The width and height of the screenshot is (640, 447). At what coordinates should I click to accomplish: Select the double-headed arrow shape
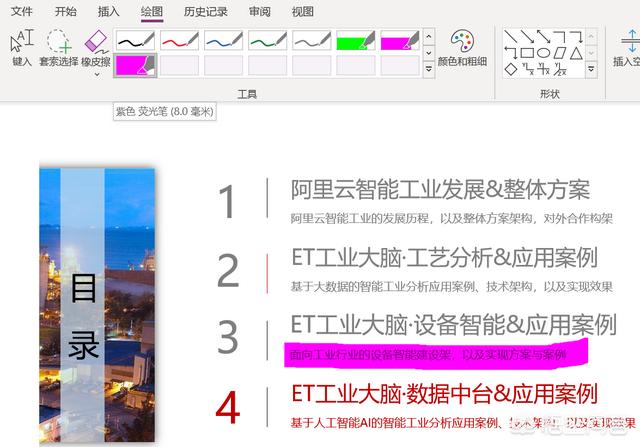(543, 36)
